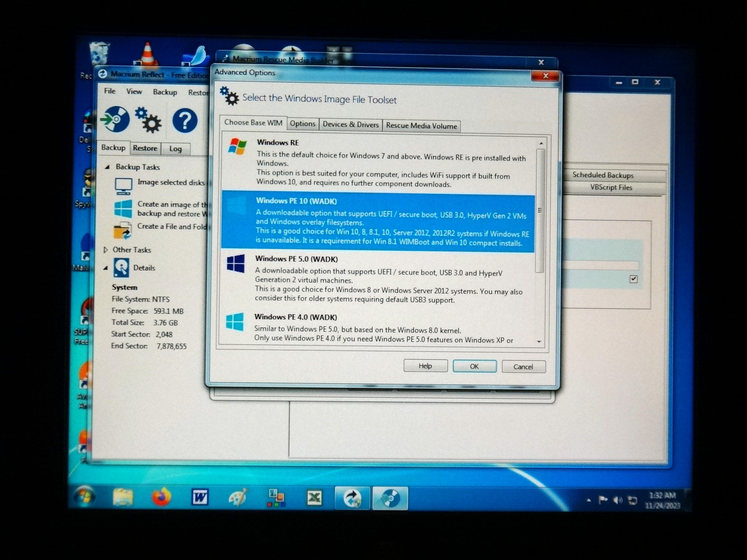Expand the Other Tasks section

tap(105, 250)
